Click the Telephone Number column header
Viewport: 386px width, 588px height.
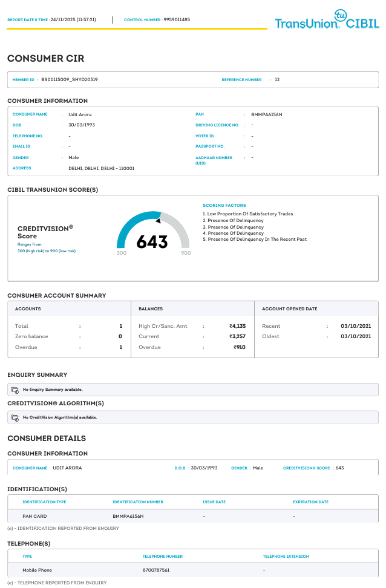[162, 557]
